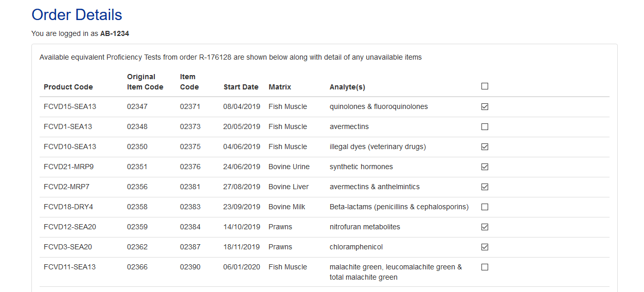The image size is (644, 292).
Task: Click start date 04/06/2019
Action: pos(242,147)
